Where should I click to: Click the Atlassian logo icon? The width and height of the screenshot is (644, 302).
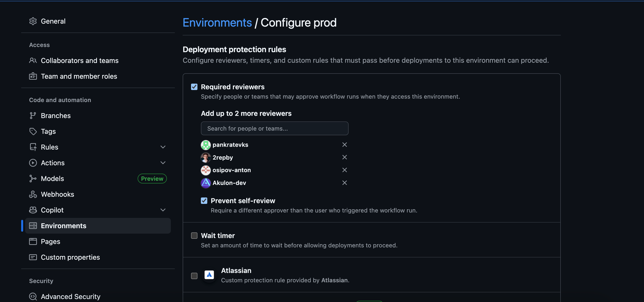(x=209, y=275)
